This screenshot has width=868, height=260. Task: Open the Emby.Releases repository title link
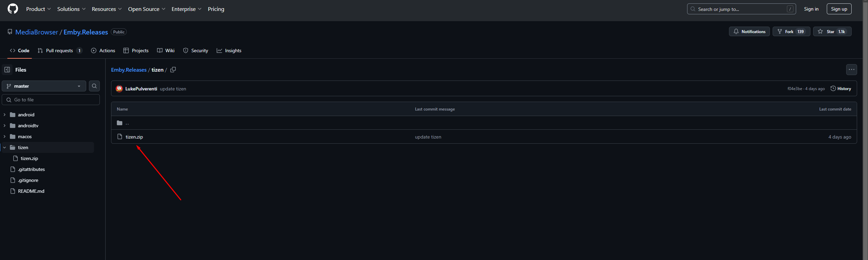pyautogui.click(x=86, y=32)
